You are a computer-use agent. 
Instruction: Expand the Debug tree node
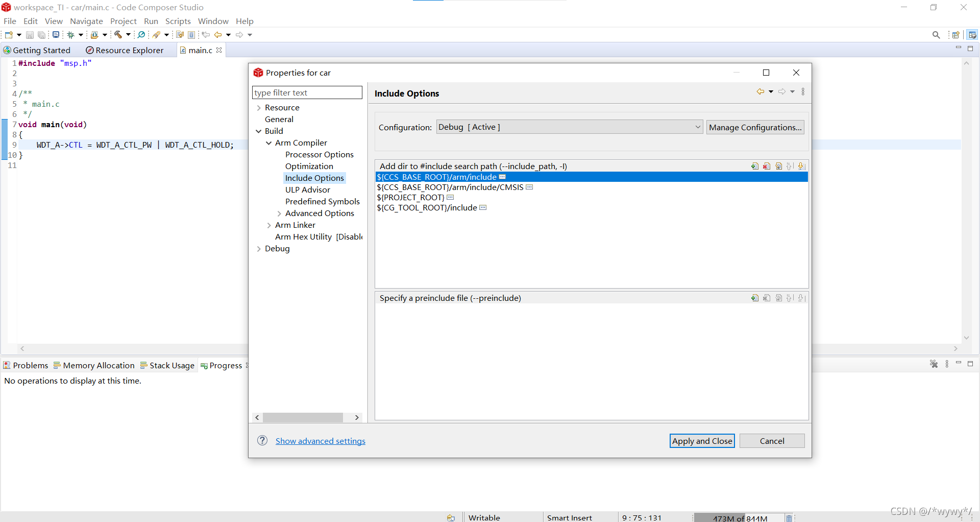(259, 249)
